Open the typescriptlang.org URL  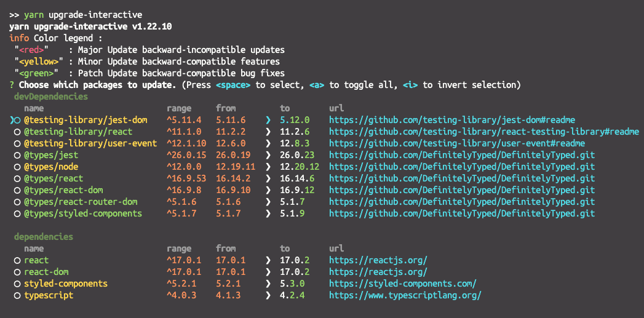coord(405,295)
